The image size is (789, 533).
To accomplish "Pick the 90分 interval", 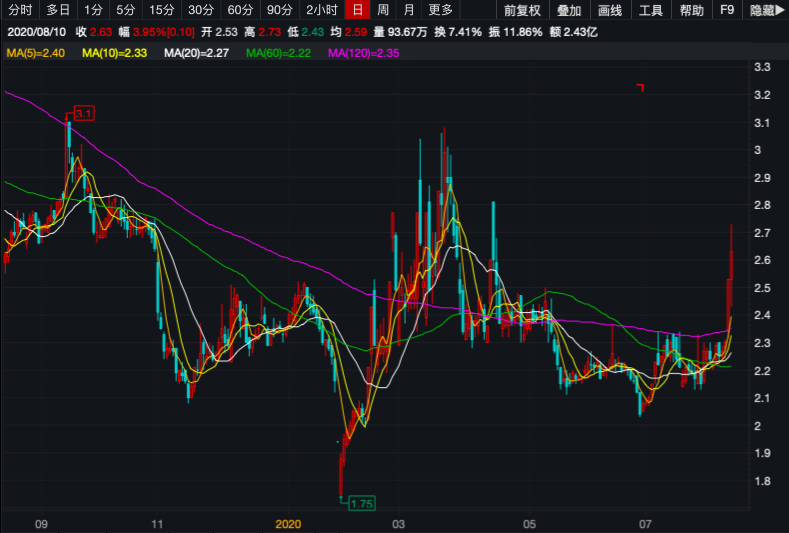I will point(279,10).
